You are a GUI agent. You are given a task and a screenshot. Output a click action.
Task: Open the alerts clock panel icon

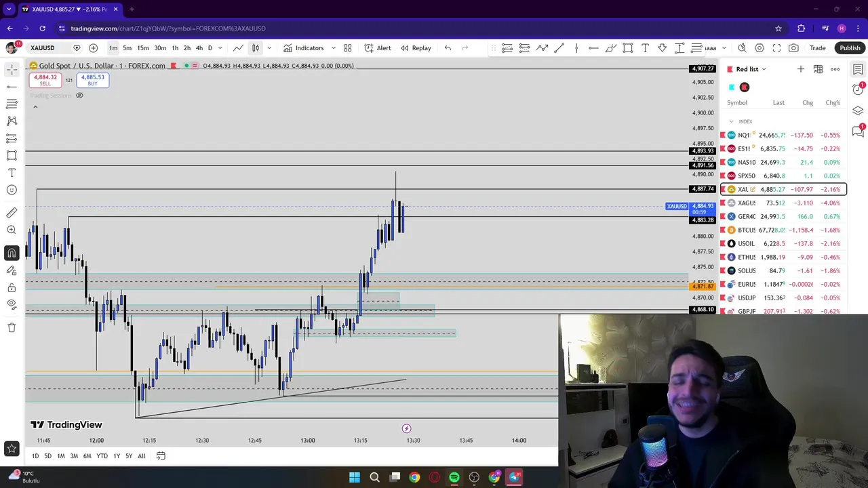point(858,89)
